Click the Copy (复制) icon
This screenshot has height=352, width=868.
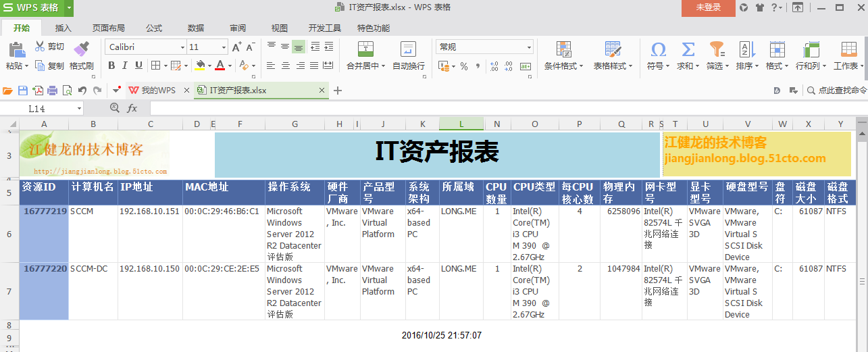click(40, 66)
